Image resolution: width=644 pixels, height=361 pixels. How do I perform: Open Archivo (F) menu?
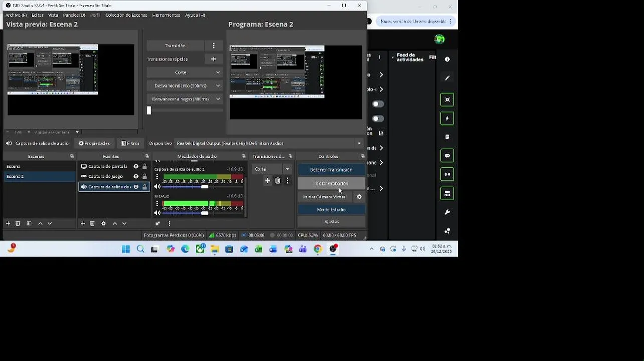tap(16, 15)
